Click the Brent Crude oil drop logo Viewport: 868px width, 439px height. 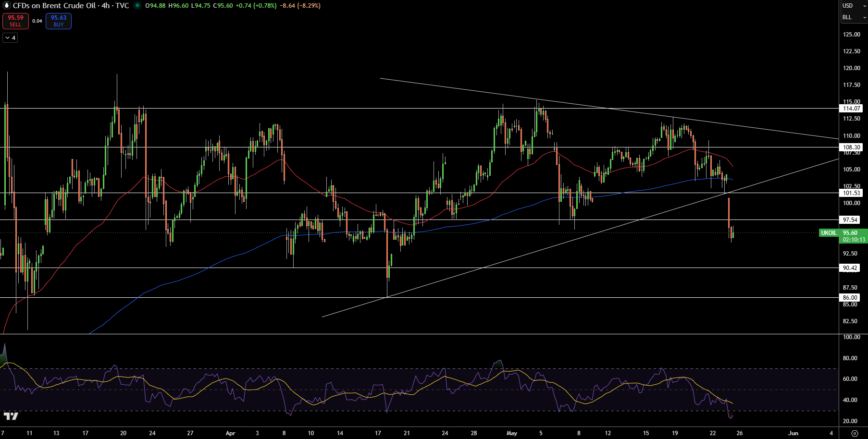click(x=7, y=6)
